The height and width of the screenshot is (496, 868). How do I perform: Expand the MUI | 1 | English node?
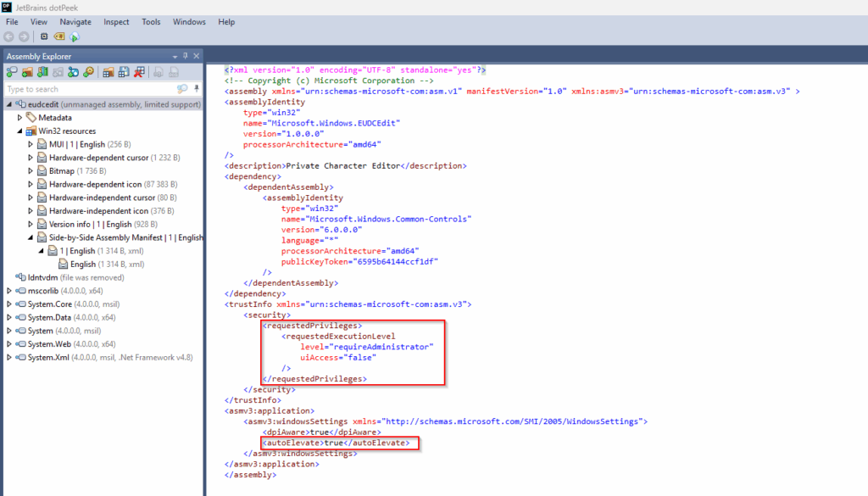coord(31,144)
